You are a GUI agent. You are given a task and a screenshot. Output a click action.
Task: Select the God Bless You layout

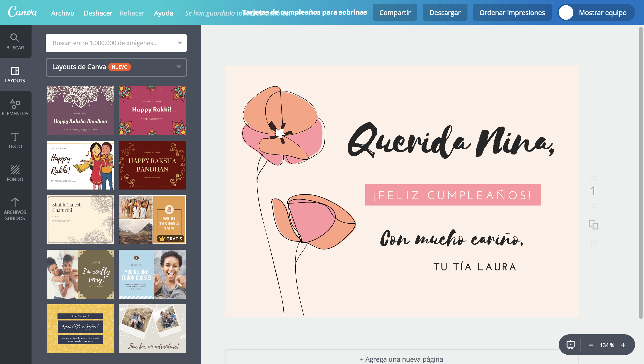[80, 329]
